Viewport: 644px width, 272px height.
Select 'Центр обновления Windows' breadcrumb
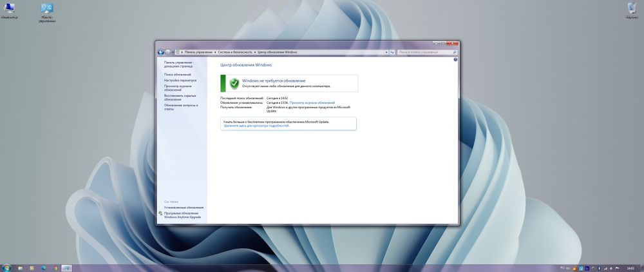[x=277, y=52]
